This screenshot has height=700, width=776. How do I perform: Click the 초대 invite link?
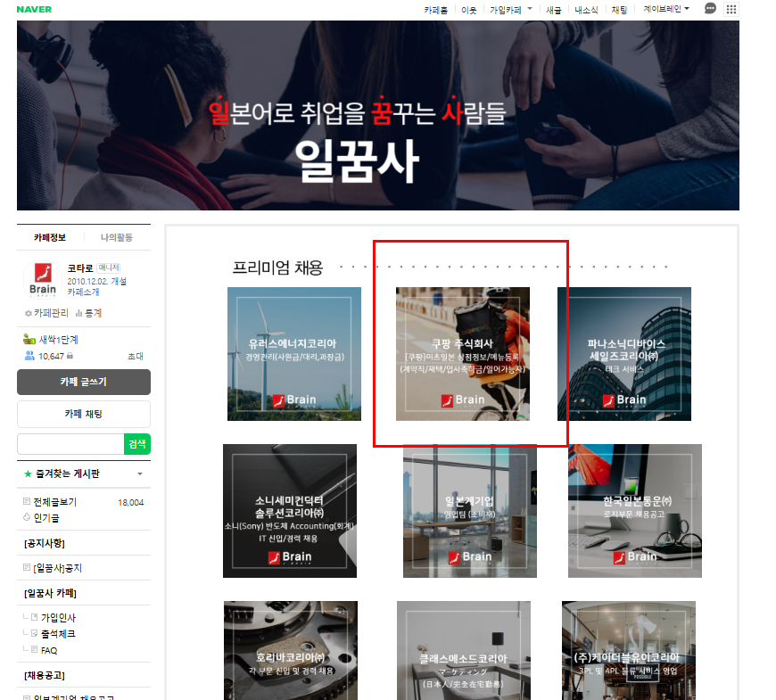(x=136, y=356)
